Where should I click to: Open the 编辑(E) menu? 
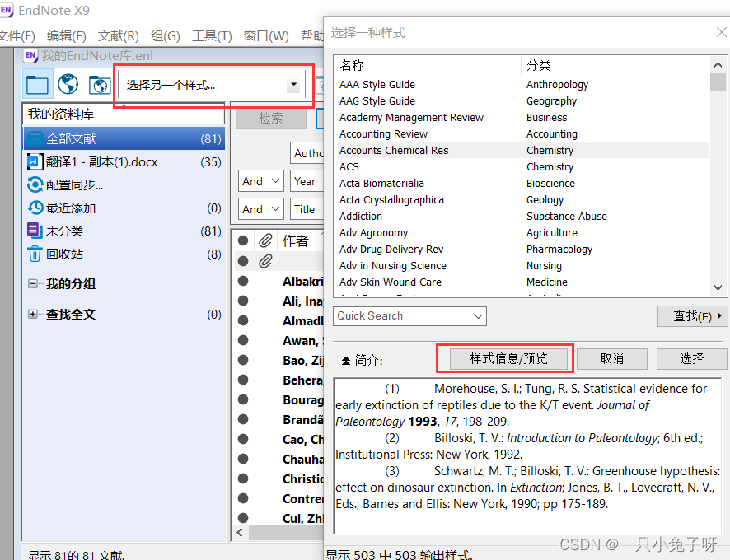coord(66,36)
